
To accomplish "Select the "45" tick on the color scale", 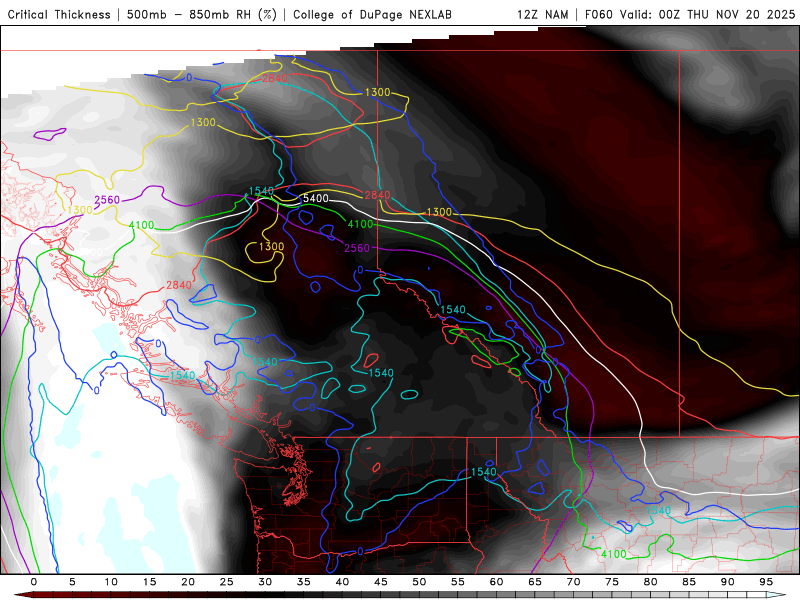I will click(381, 582).
